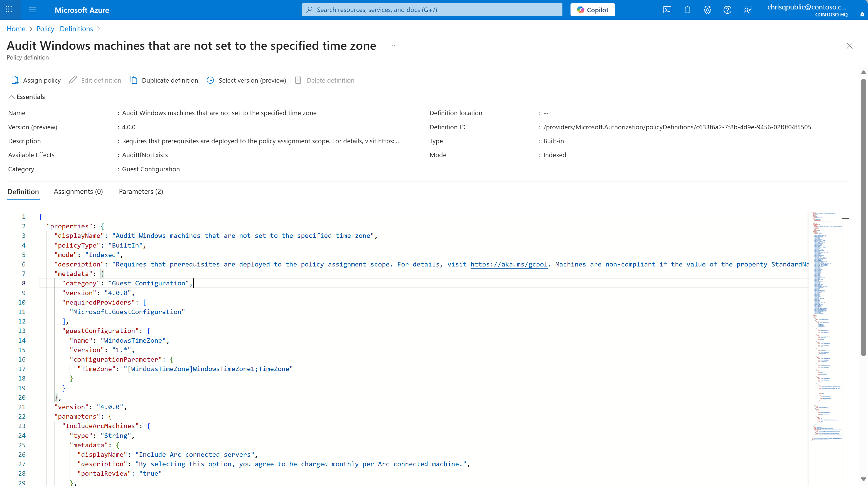
Task: Launch the Cloud Shell terminal
Action: pos(667,10)
